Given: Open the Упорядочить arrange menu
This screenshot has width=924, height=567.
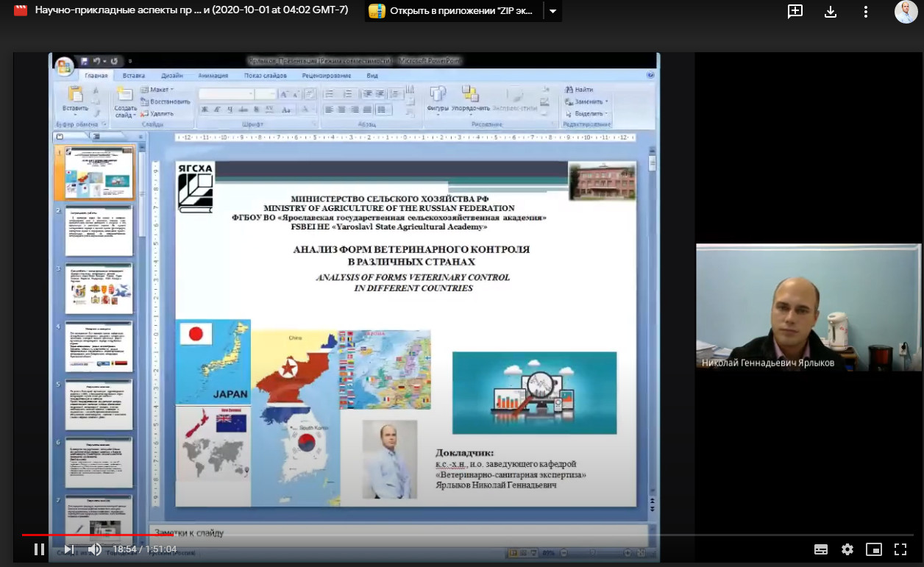Looking at the screenshot, I should click(x=470, y=100).
